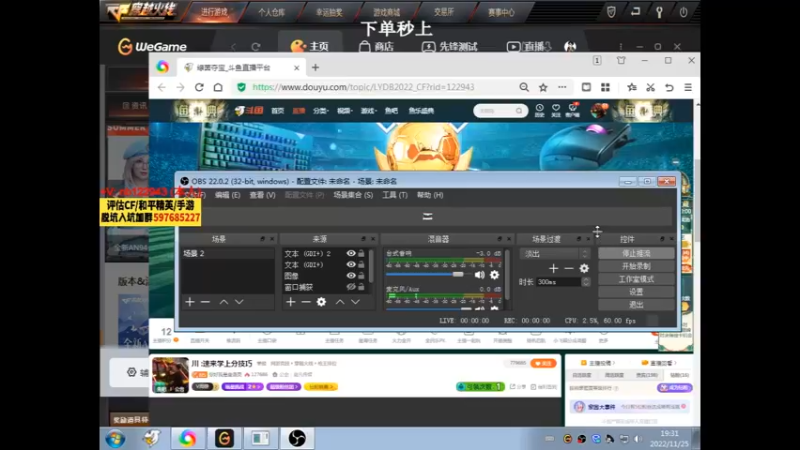
Task: Reload the browser page
Action: 199,87
